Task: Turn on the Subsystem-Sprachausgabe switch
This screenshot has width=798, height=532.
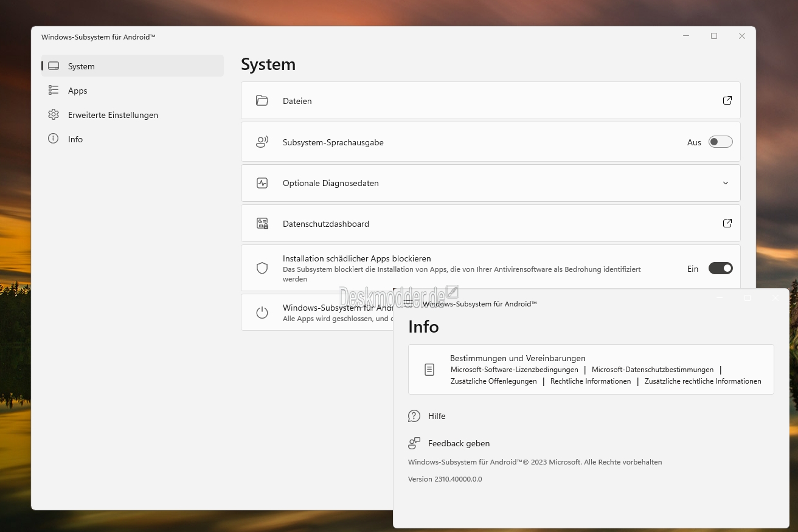Action: [721, 142]
